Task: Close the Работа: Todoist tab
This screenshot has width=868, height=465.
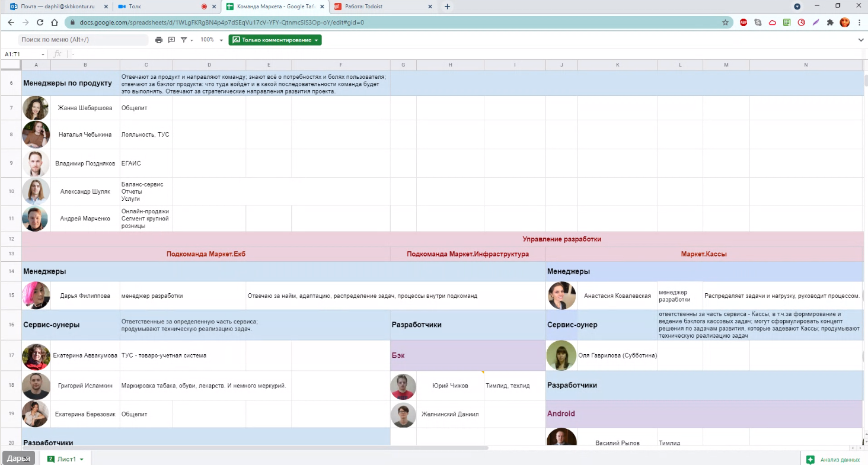Action: tap(430, 7)
